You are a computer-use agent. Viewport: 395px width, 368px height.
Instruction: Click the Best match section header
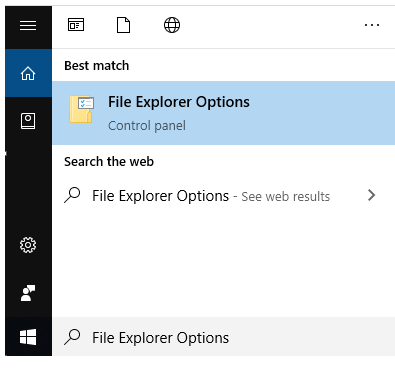[x=96, y=66]
